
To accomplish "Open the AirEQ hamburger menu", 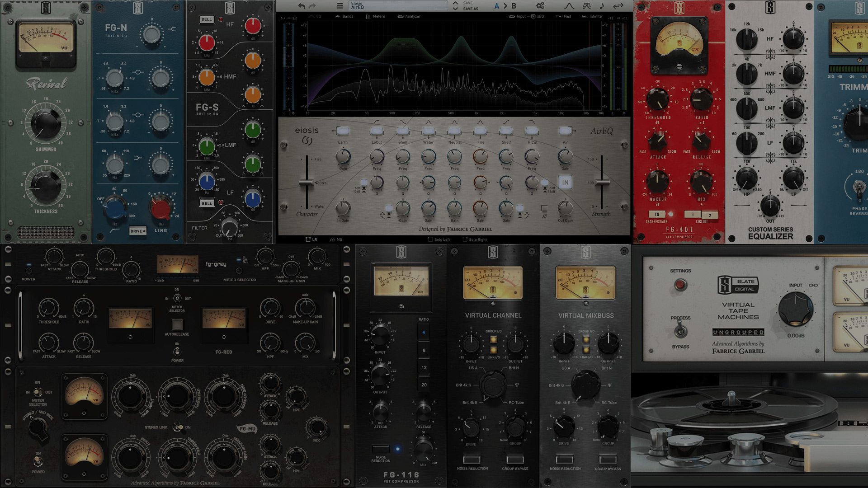I will pos(340,6).
